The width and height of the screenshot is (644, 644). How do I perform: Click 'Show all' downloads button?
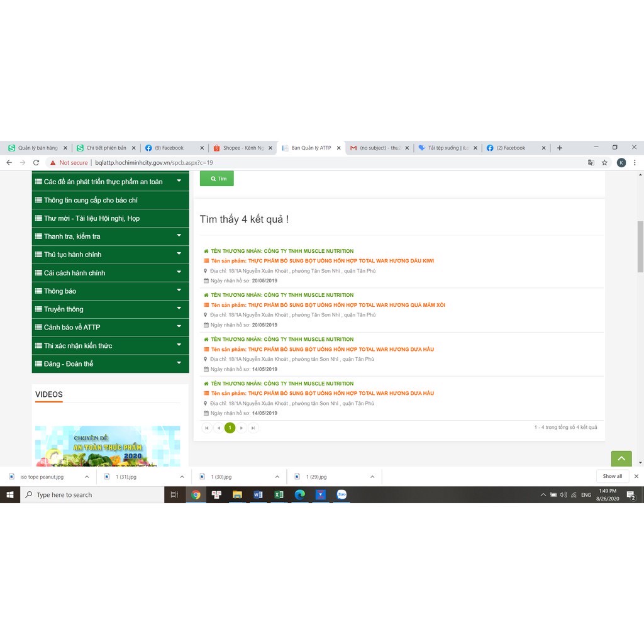point(613,477)
